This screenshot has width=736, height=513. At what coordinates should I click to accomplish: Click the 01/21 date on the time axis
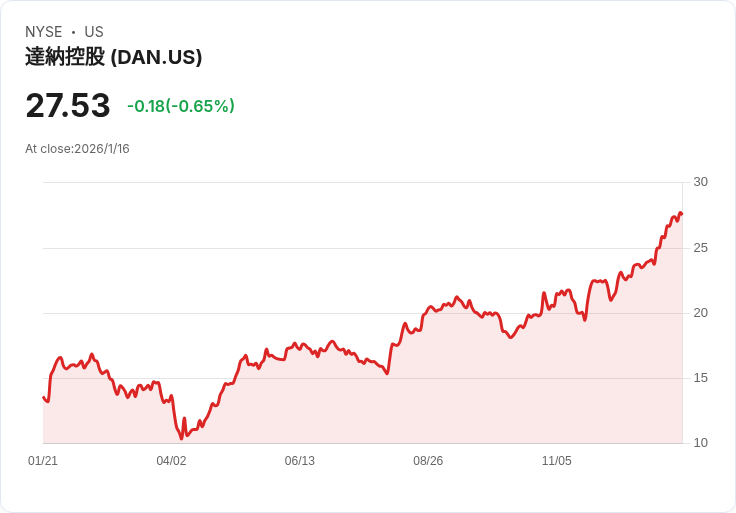pos(43,461)
